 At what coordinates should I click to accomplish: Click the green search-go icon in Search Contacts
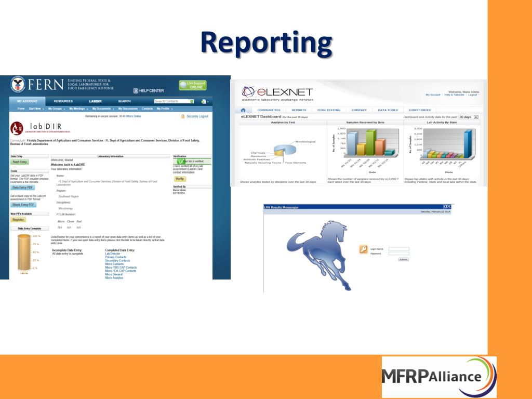[192, 101]
